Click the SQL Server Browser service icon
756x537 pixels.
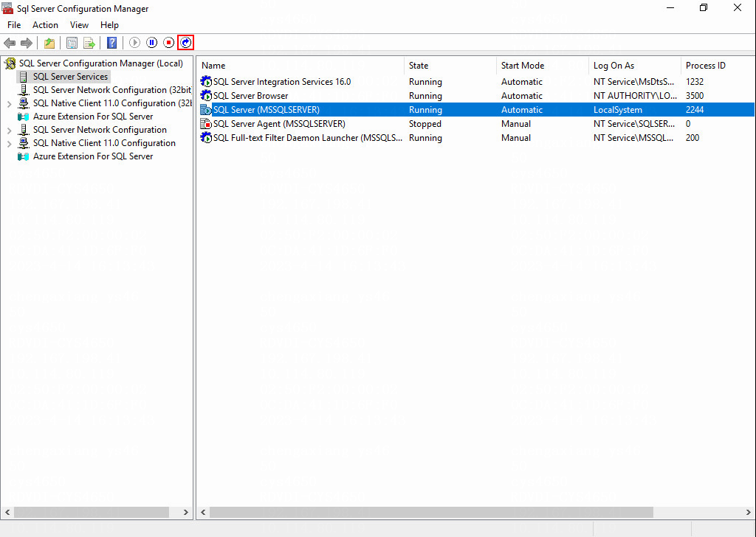[x=207, y=95]
